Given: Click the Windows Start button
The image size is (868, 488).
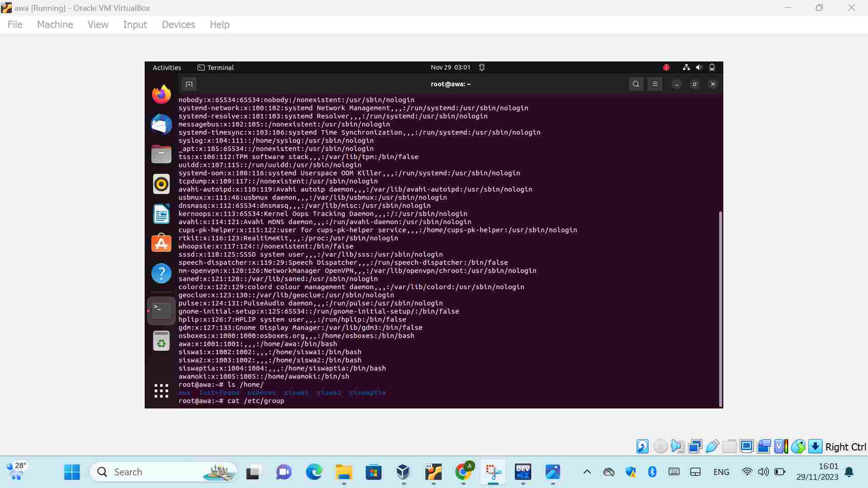Looking at the screenshot, I should click(72, 472).
